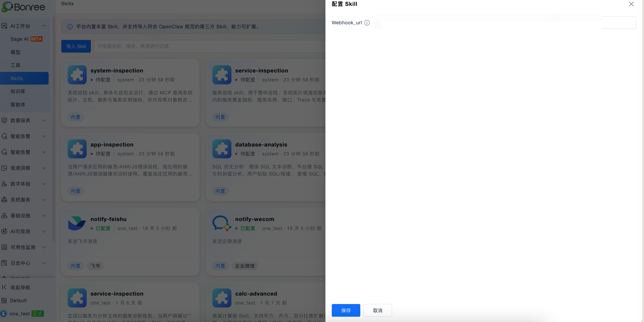Click the database-analysis puzzle icon
644x322 pixels.
click(x=222, y=149)
